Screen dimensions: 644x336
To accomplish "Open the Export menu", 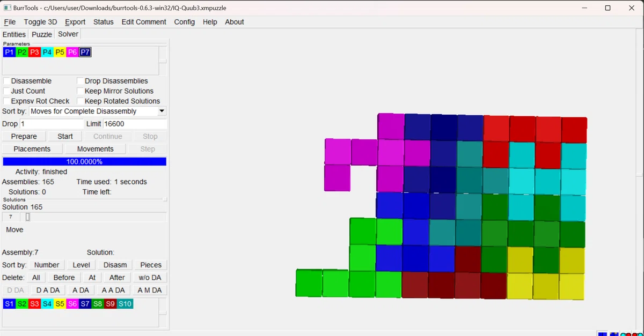I will click(75, 22).
